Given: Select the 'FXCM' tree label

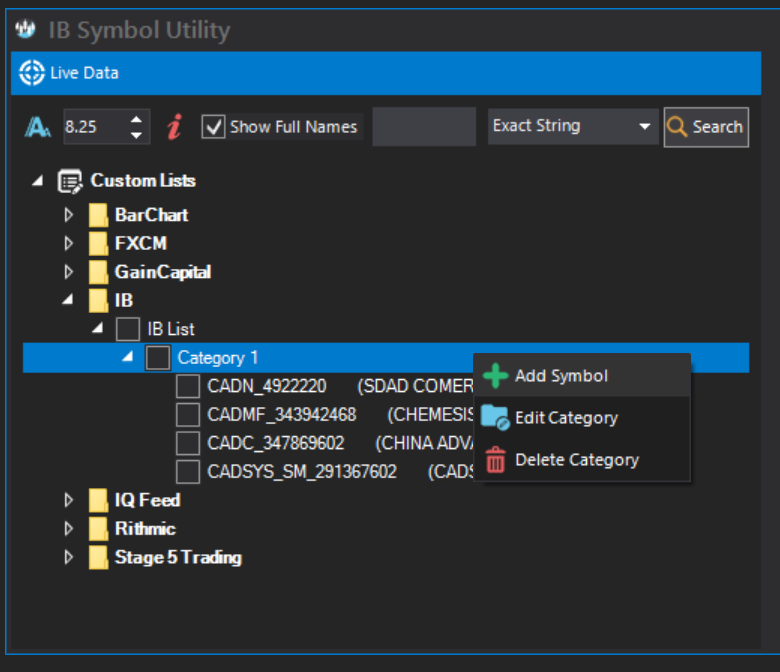Looking at the screenshot, I should (x=141, y=243).
